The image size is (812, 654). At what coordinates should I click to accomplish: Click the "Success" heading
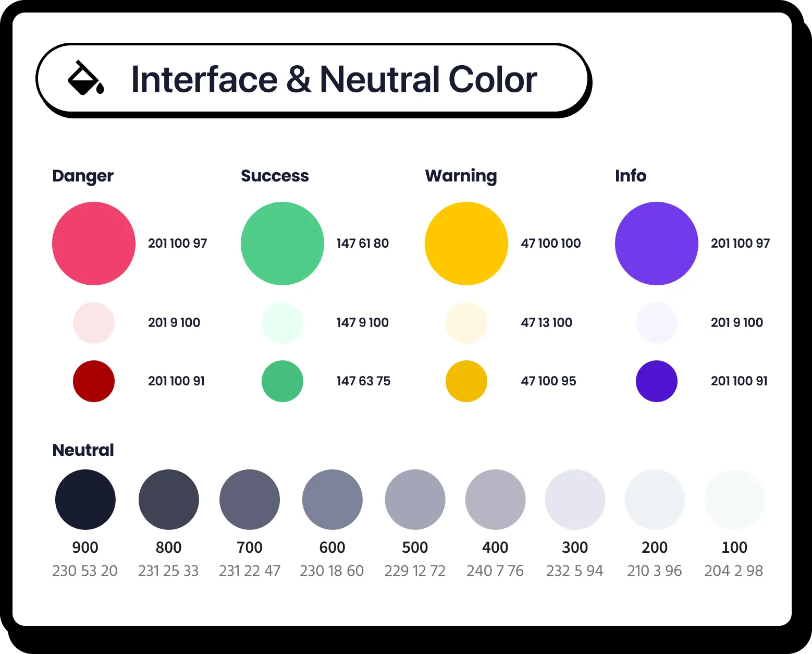coord(275,176)
